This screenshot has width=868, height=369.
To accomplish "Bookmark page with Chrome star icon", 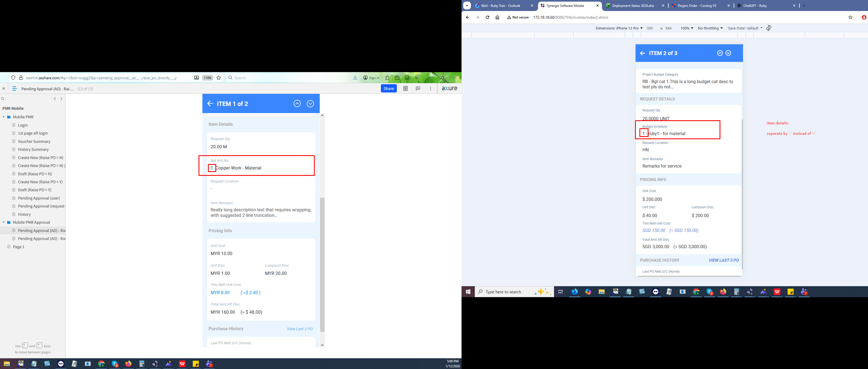I will (850, 18).
